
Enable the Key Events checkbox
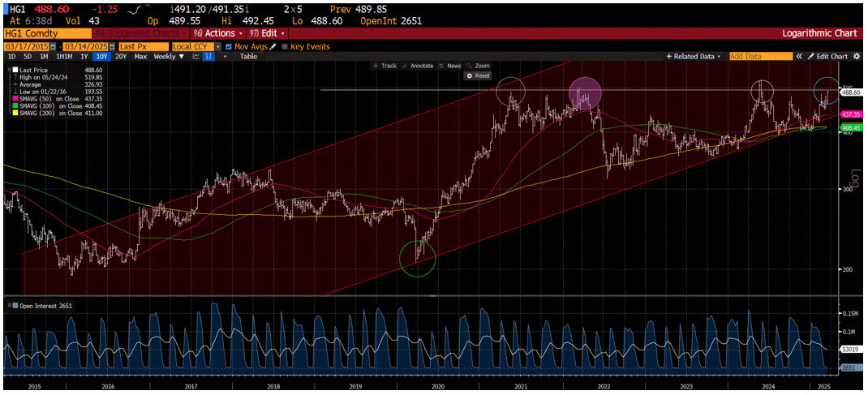[x=284, y=47]
